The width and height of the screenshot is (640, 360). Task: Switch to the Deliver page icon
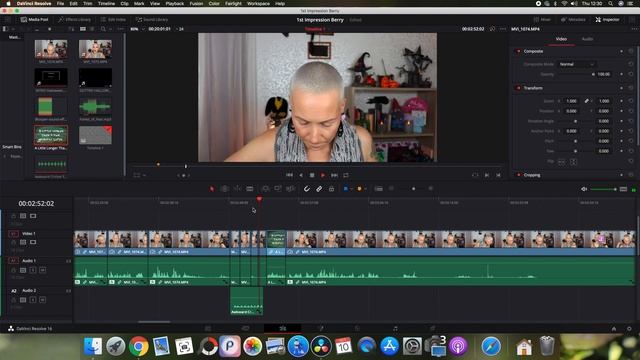pyautogui.click(x=432, y=328)
